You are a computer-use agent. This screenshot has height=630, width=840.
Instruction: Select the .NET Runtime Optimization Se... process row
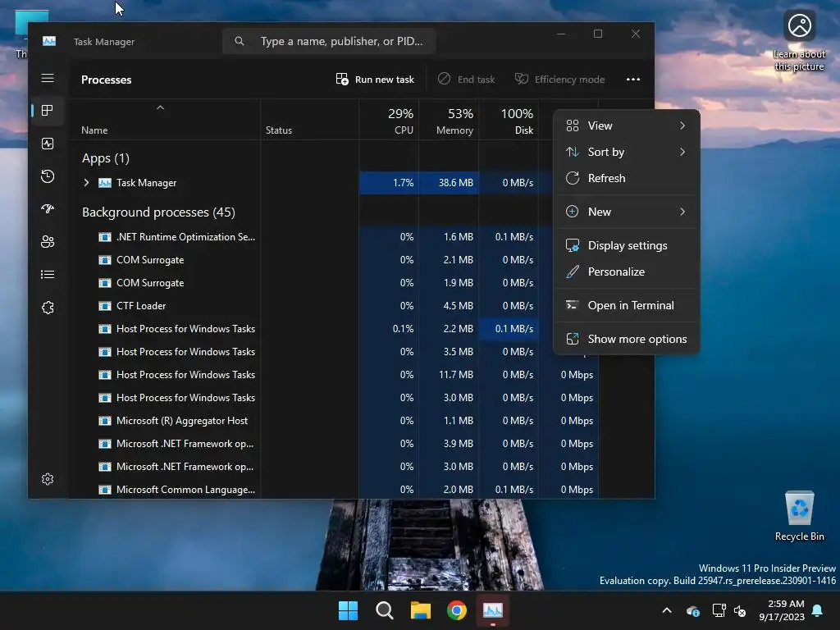pyautogui.click(x=333, y=237)
